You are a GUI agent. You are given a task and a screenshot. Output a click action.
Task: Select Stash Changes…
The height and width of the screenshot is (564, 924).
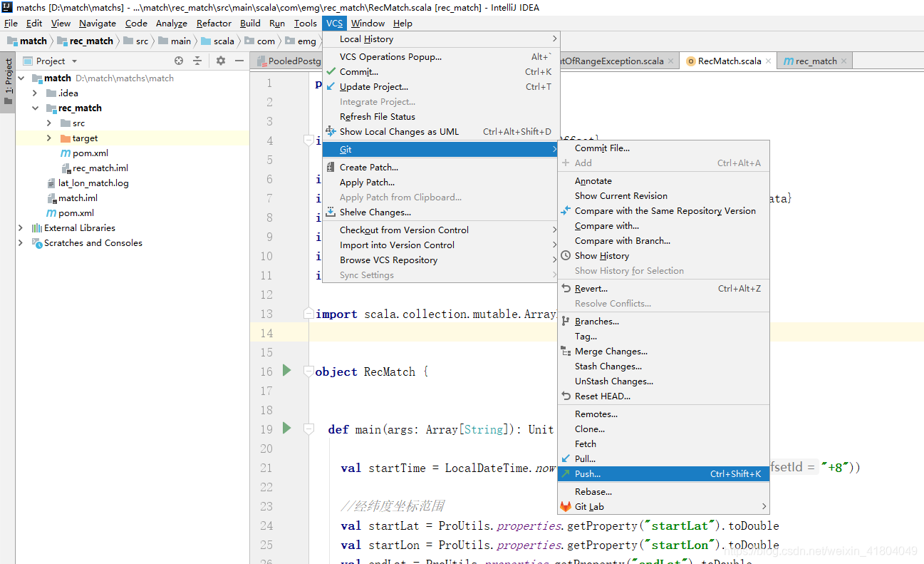pos(663,366)
